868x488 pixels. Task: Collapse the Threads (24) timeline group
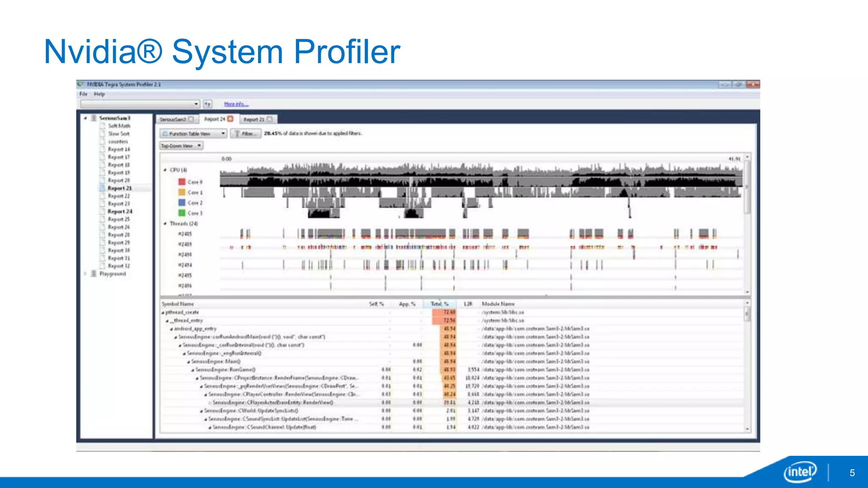165,223
